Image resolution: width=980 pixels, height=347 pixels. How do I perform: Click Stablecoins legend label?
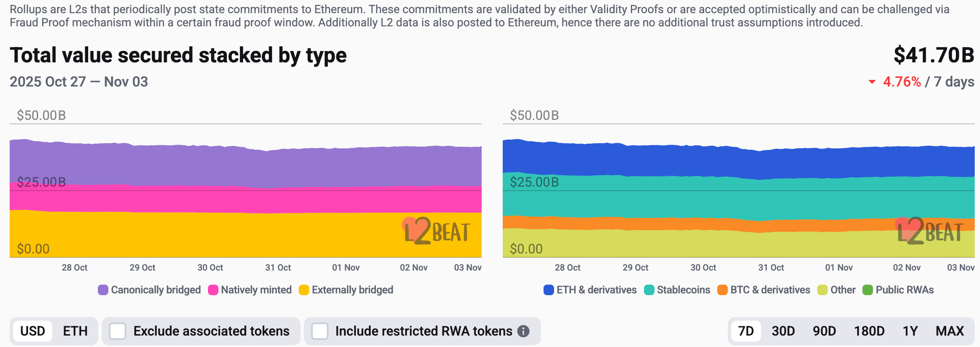click(x=683, y=290)
